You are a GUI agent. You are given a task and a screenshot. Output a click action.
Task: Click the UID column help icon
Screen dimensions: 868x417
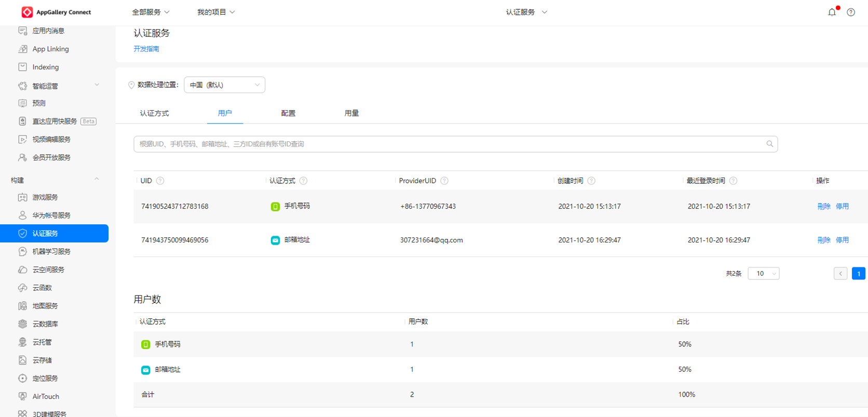(160, 181)
